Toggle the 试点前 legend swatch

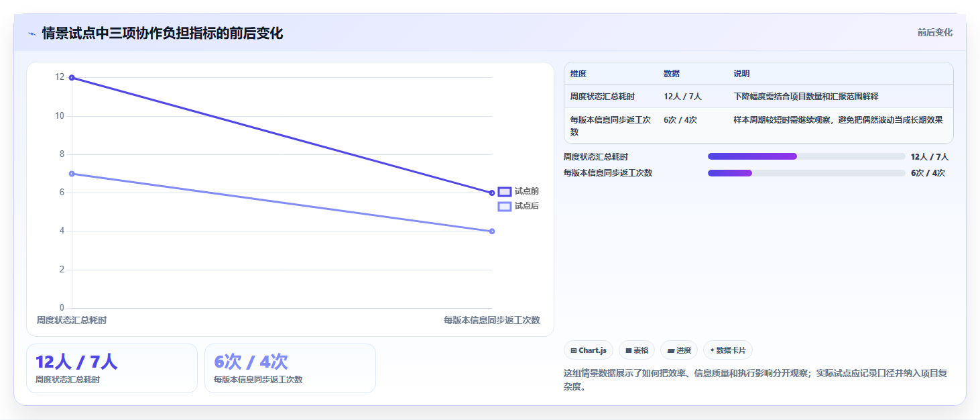(505, 192)
